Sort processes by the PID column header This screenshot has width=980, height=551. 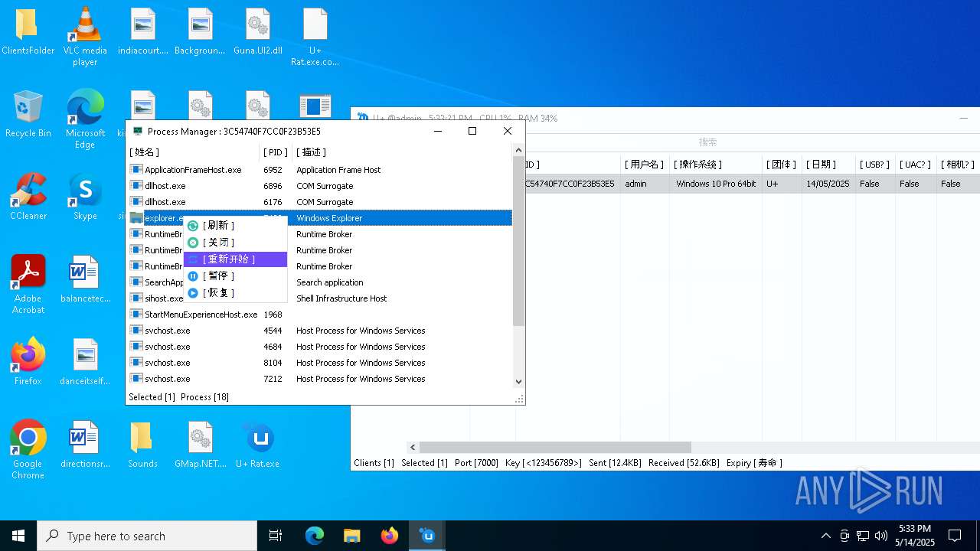276,152
